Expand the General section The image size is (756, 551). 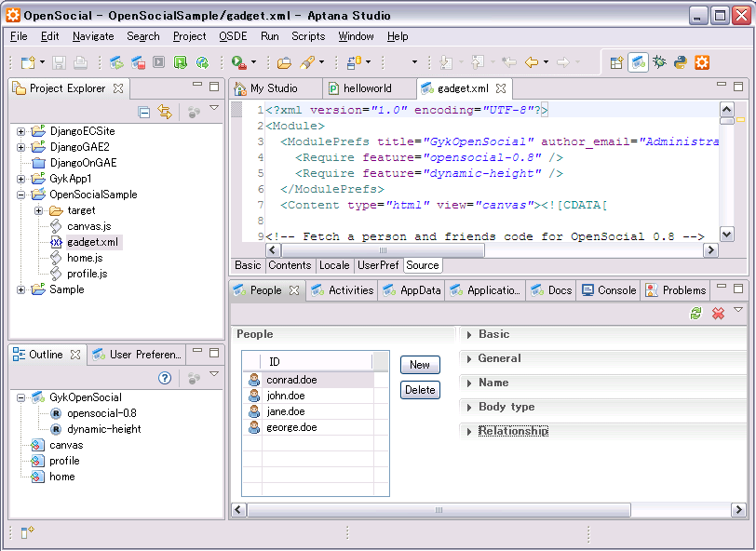[469, 359]
